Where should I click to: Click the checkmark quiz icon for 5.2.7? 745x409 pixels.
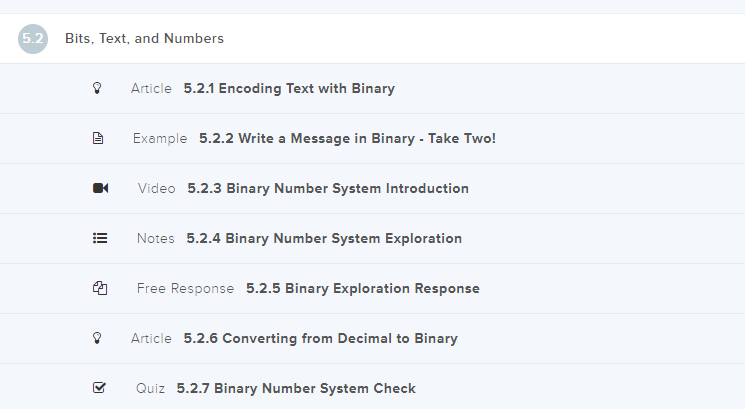click(x=99, y=388)
